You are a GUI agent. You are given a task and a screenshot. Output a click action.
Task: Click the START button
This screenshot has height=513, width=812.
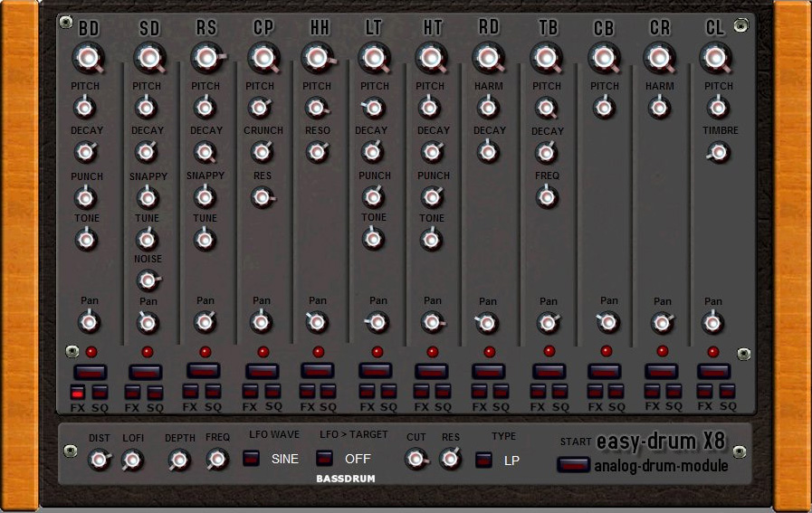pos(573,464)
